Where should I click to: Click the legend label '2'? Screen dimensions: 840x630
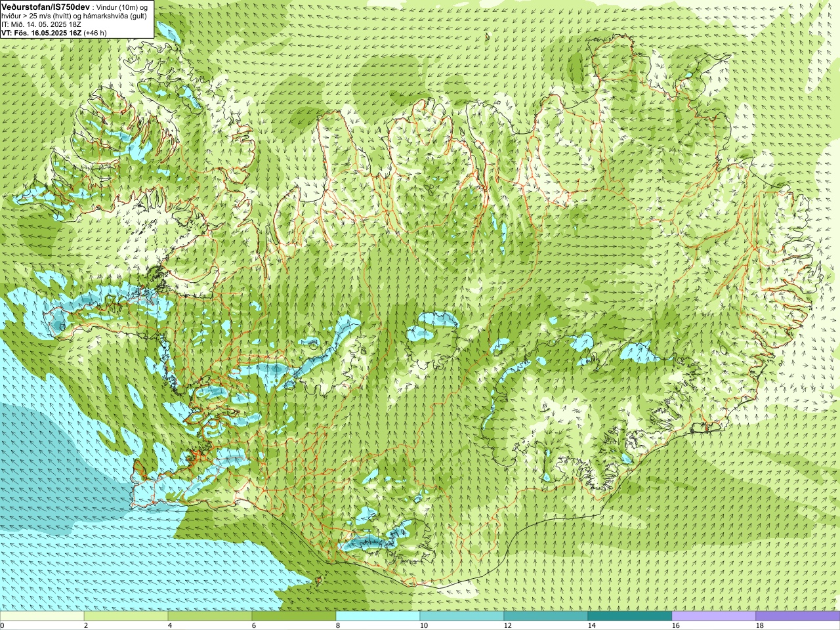[x=86, y=625]
